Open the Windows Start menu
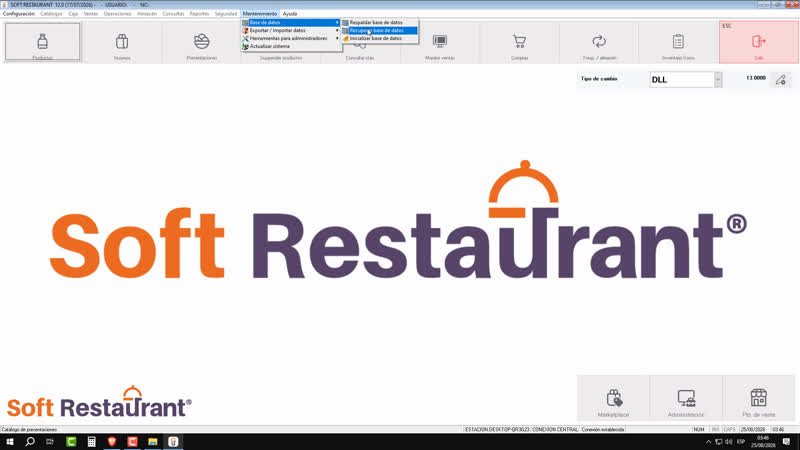 pyautogui.click(x=10, y=442)
